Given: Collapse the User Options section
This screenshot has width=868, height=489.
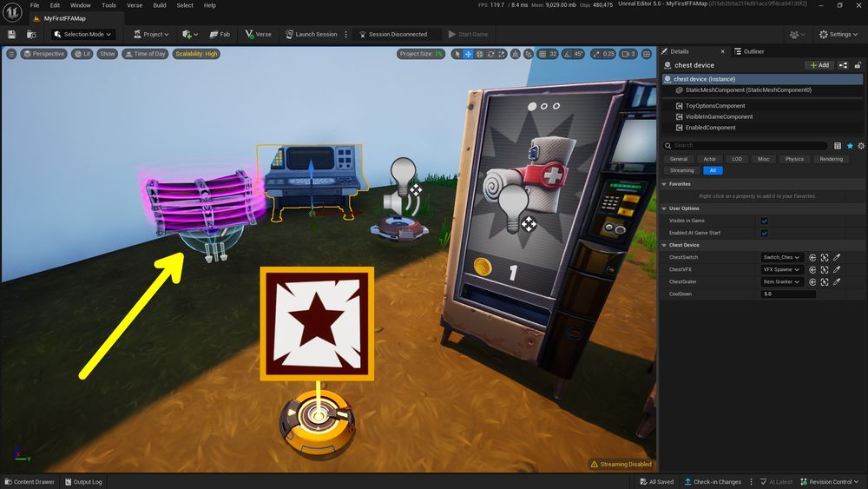Looking at the screenshot, I should click(664, 208).
